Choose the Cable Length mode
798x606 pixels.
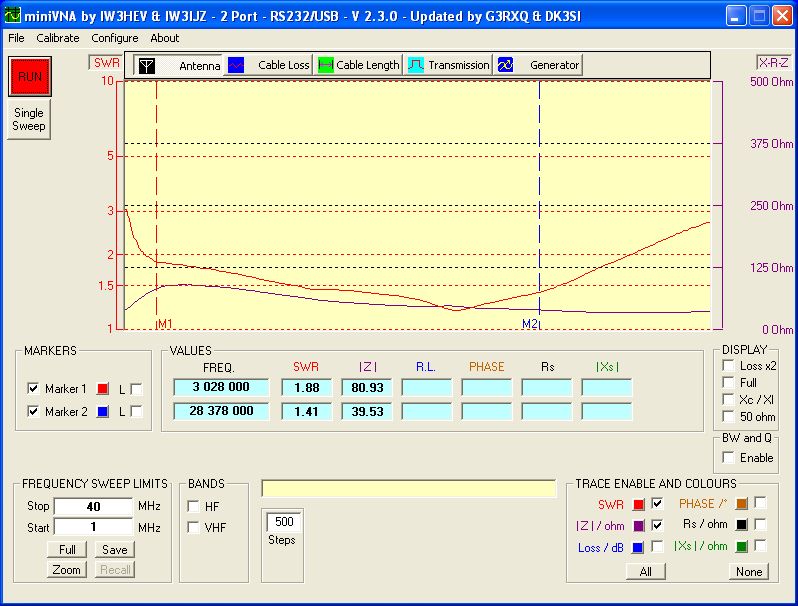click(359, 65)
